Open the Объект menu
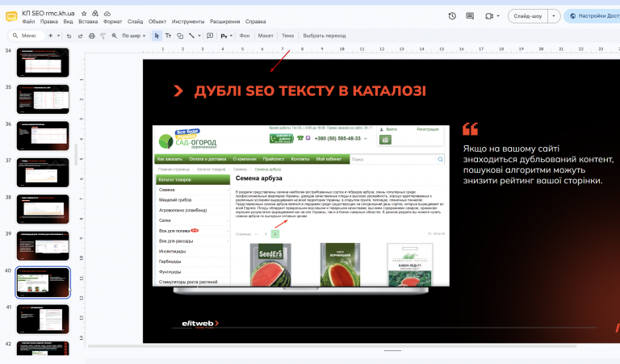Viewport: 620px width, 364px height. coord(157,21)
